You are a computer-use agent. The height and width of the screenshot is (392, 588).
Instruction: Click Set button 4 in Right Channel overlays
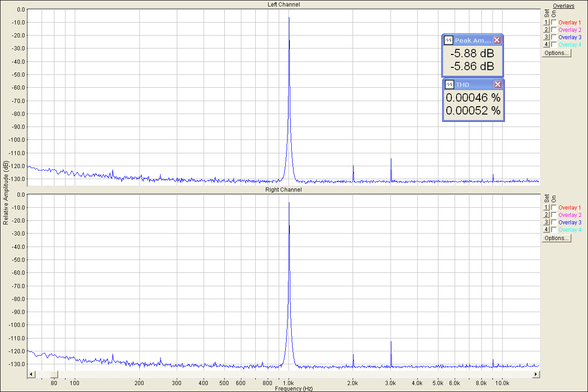[546, 229]
